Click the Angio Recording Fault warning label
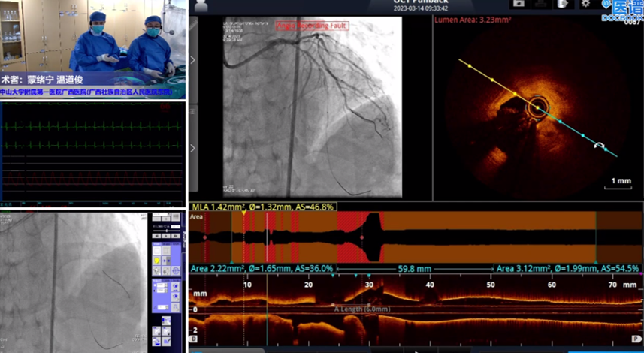Screen dimensions: 644x353 [312, 26]
